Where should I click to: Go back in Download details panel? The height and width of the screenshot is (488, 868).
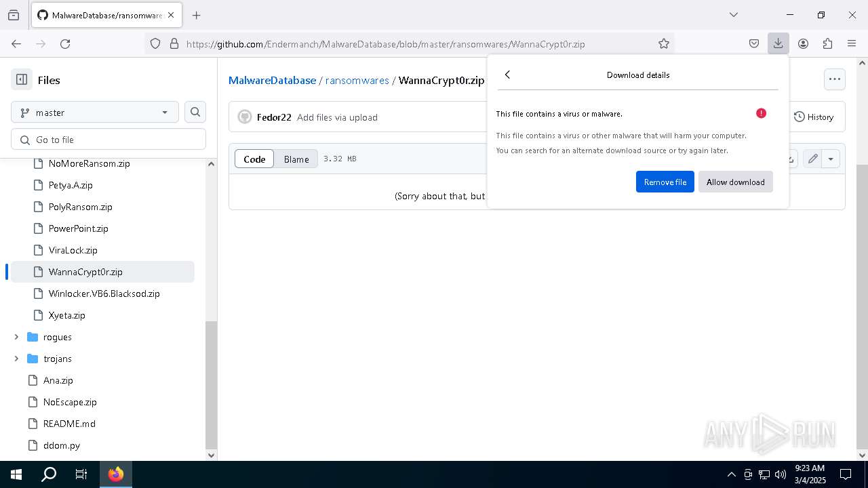tap(507, 75)
